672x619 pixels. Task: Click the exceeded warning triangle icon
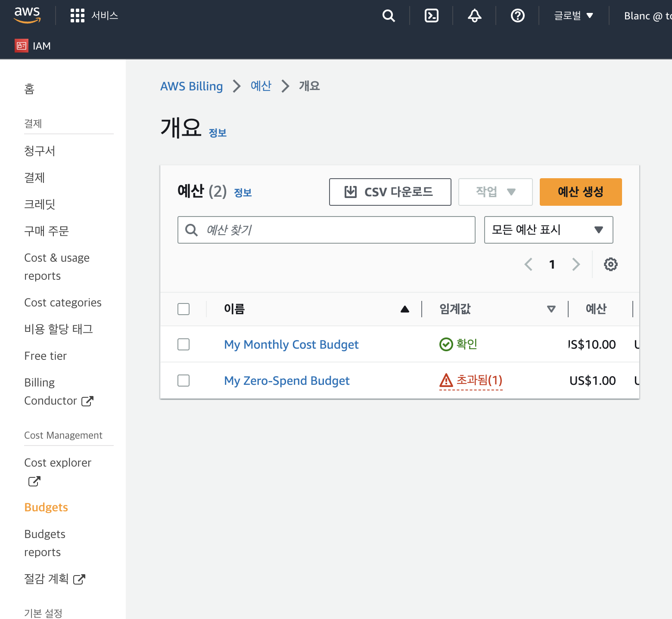[446, 380]
